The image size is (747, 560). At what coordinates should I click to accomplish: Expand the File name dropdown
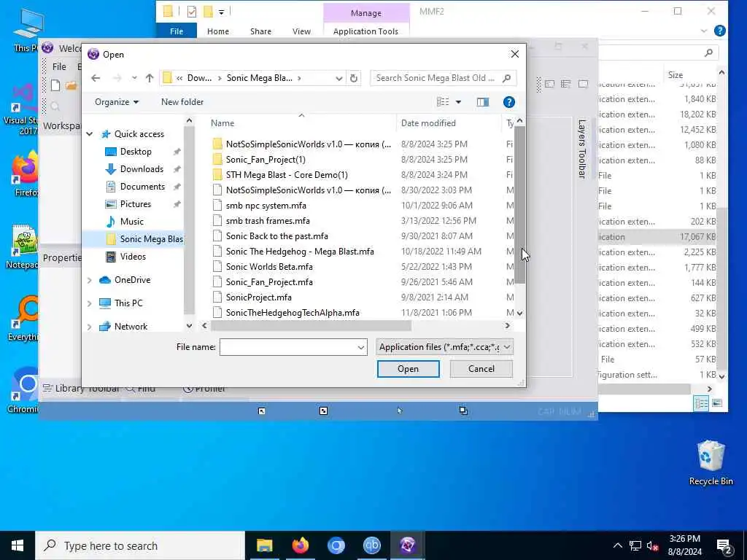coord(361,348)
